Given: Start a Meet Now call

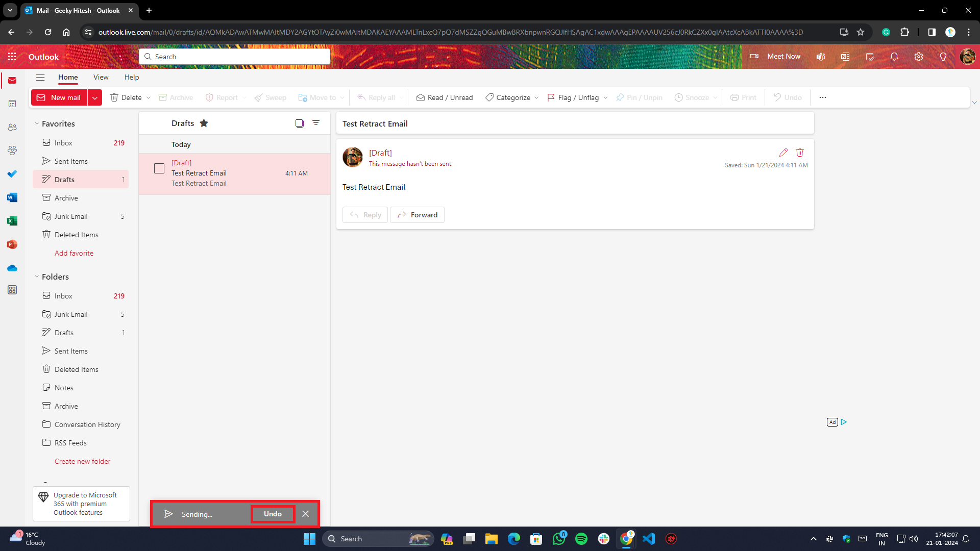Looking at the screenshot, I should [x=775, y=57].
